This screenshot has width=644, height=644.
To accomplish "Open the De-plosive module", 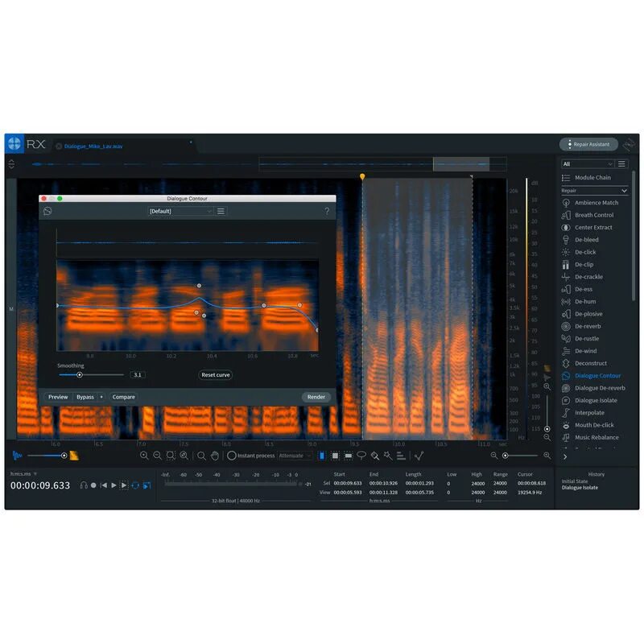I will click(x=582, y=314).
